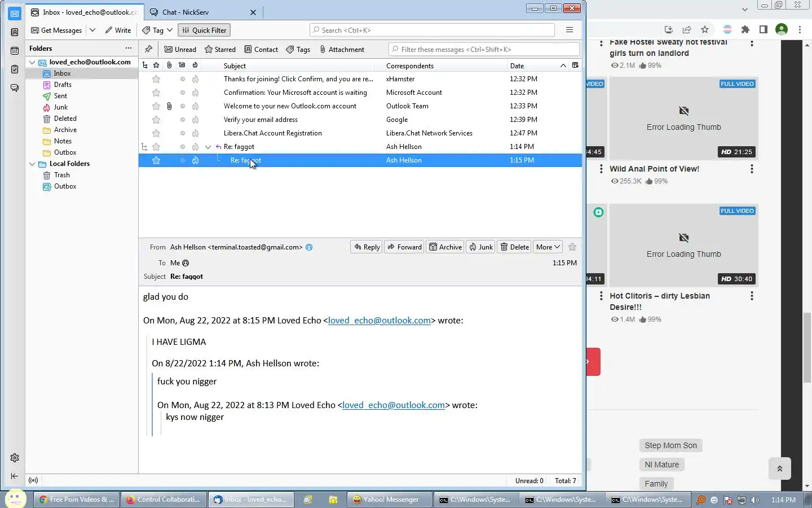Bookmark page with Chrome star icon
This screenshot has width=812, height=508.
click(705, 30)
